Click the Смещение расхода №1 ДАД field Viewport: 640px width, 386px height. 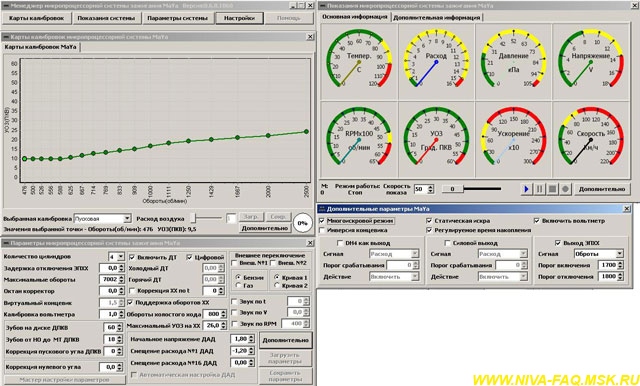pyautogui.click(x=242, y=351)
